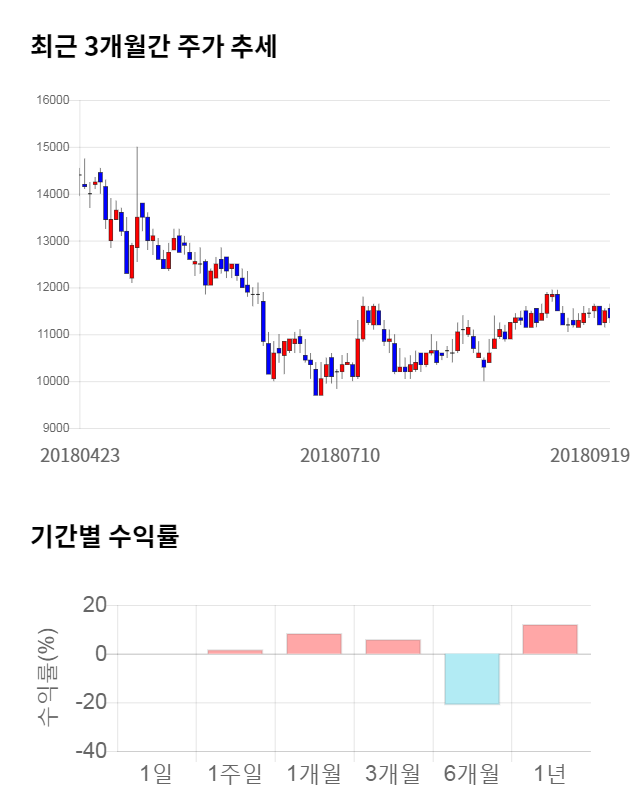This screenshot has height=810, width=640.
Task: Select the 20180710 date label
Action: tap(340, 455)
